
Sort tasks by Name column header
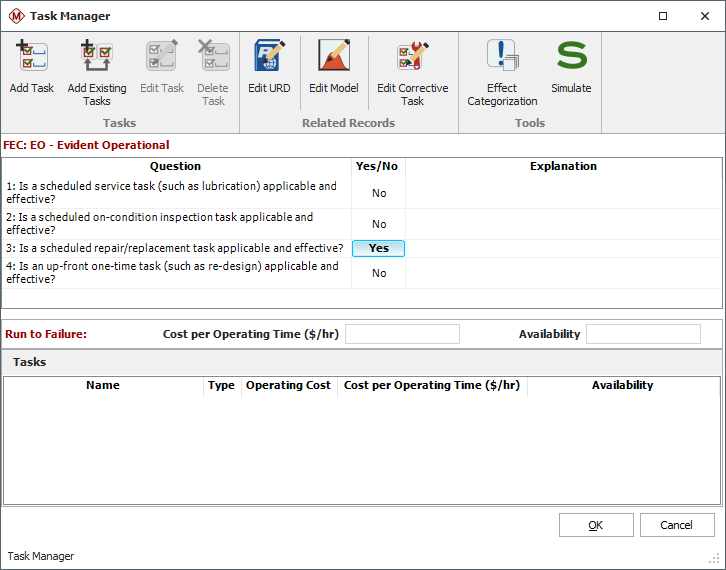click(x=103, y=385)
